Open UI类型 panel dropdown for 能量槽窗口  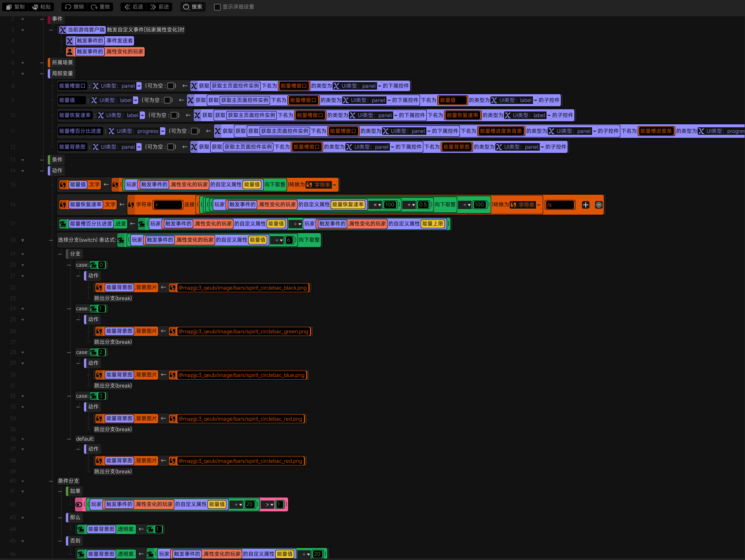139,86
